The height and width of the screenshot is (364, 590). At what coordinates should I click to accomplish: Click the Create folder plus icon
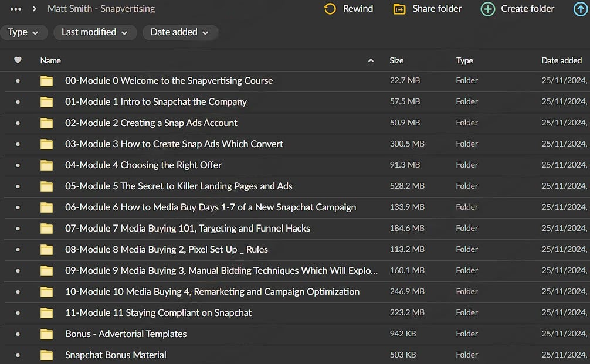click(487, 9)
